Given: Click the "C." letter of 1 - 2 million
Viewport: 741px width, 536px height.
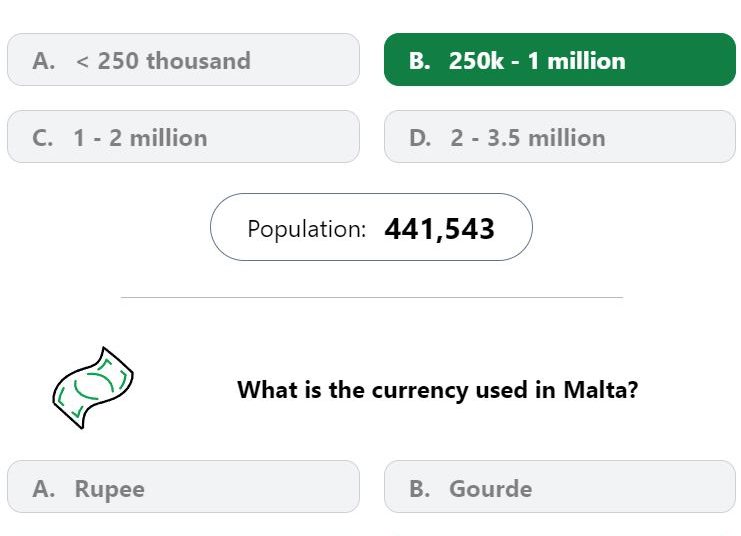Looking at the screenshot, I should pos(43,138).
